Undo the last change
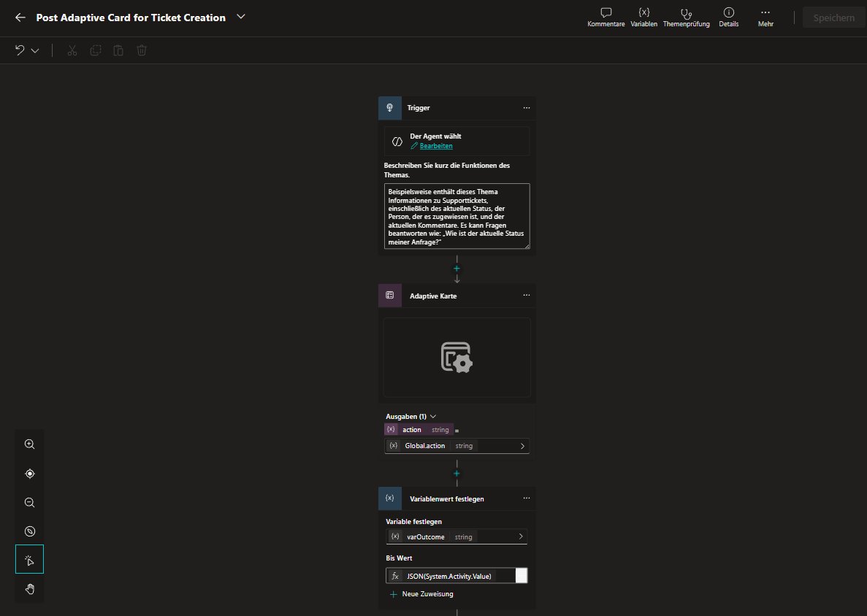 click(x=20, y=50)
